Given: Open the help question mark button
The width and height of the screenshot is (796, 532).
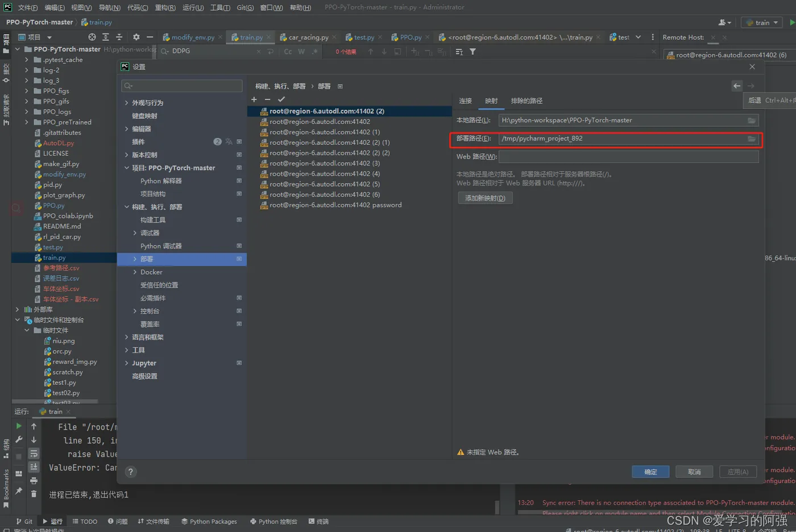Looking at the screenshot, I should click(131, 472).
